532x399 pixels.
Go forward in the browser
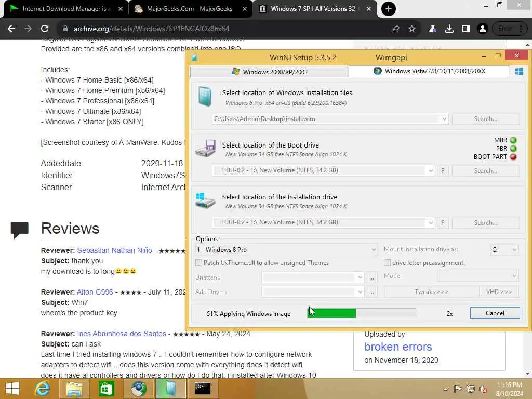(28, 29)
